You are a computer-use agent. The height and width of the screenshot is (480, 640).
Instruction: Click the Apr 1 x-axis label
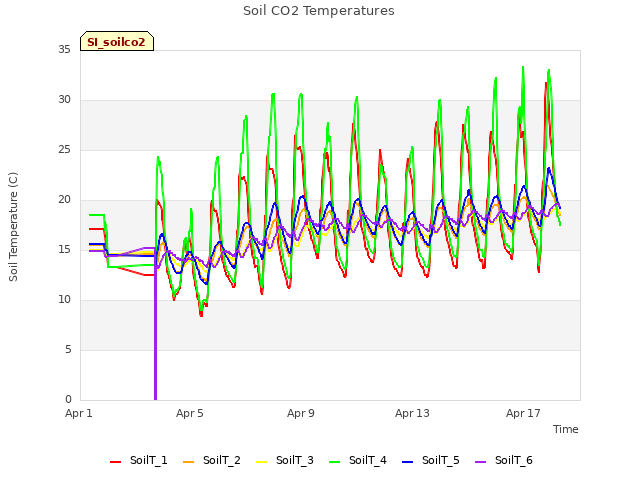click(x=79, y=413)
